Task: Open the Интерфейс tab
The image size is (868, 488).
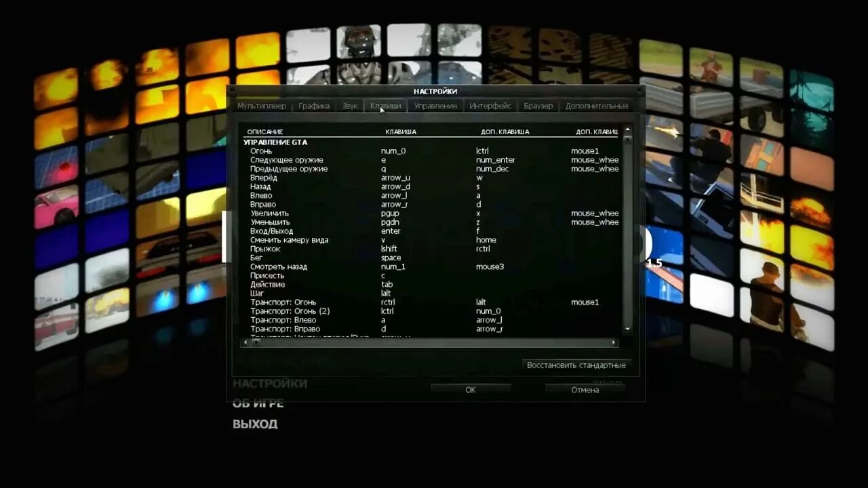Action: [x=490, y=106]
